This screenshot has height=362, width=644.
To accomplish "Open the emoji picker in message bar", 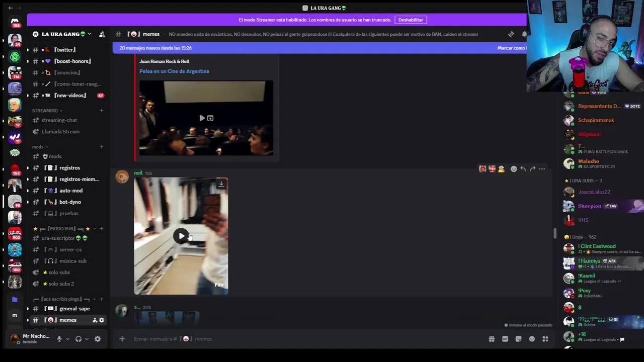I will pos(532,339).
